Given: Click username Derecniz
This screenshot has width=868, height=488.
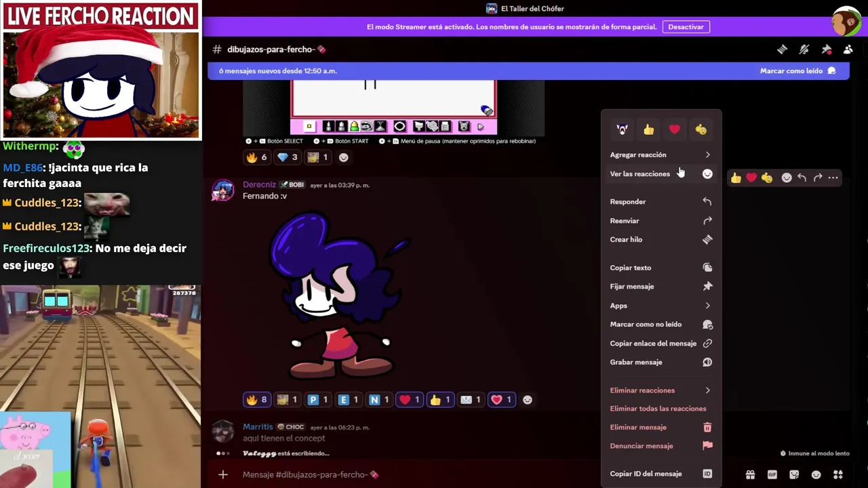Looking at the screenshot, I should 259,184.
